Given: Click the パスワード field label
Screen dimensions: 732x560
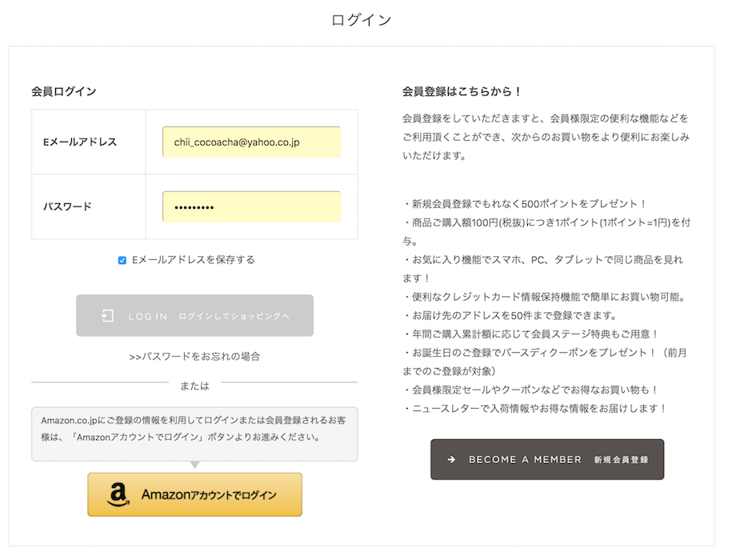Looking at the screenshot, I should 67,206.
